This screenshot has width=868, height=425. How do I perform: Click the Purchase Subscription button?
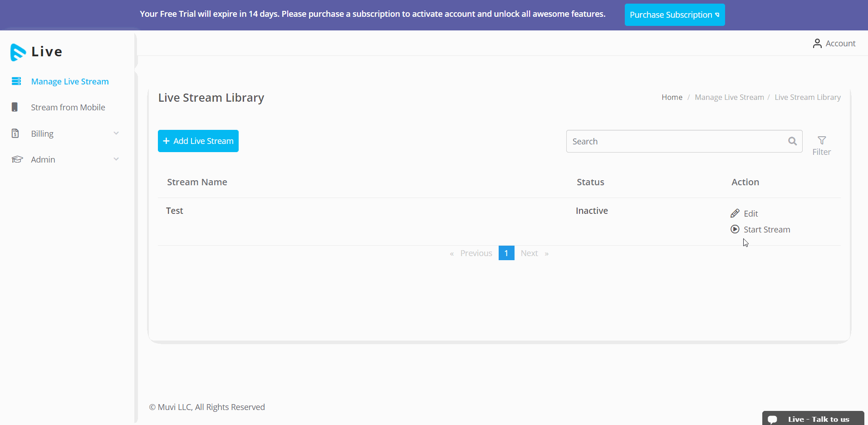point(675,15)
